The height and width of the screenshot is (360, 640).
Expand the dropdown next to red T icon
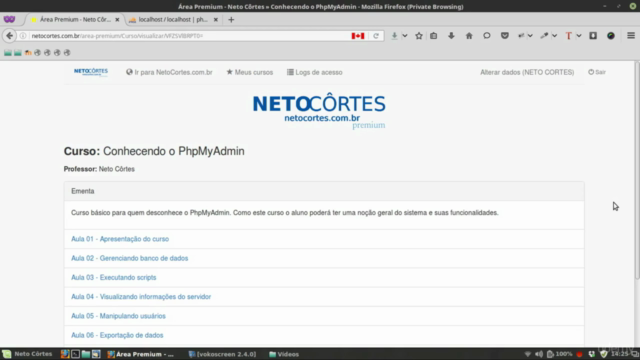point(579,36)
